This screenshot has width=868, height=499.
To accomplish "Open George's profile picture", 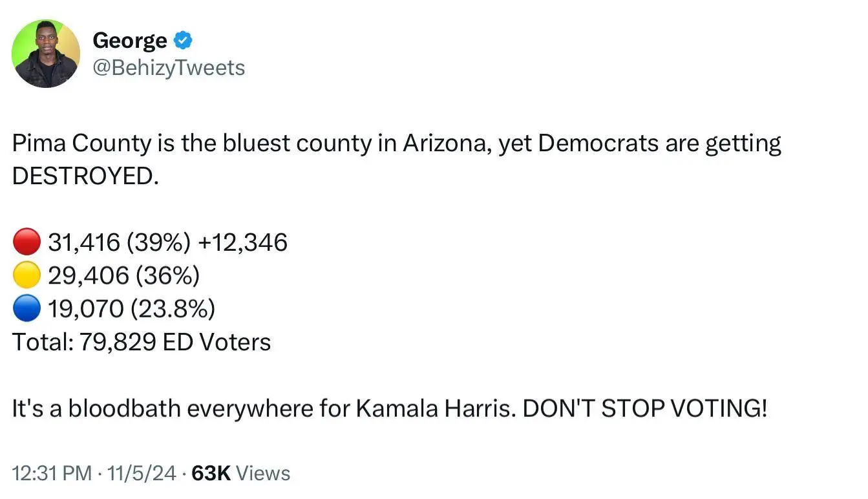I will (46, 54).
